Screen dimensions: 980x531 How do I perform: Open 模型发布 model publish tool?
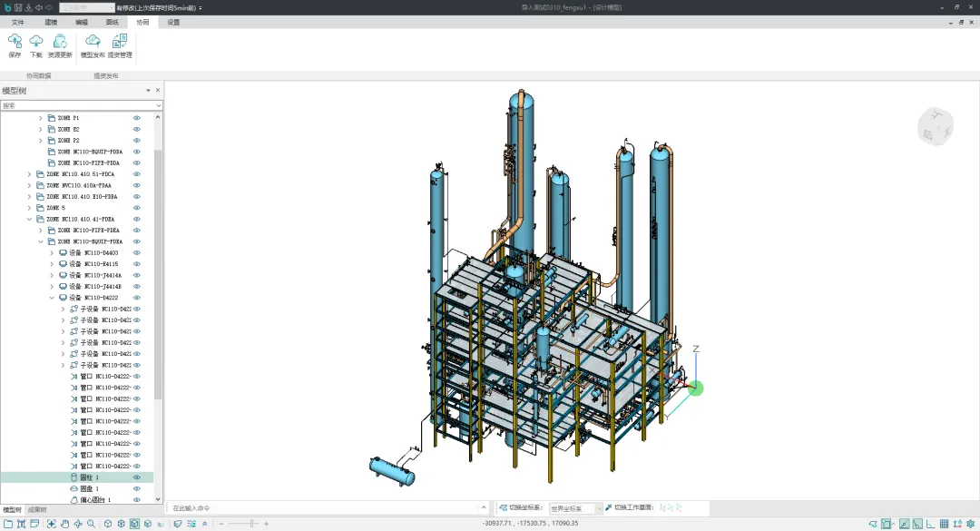[93, 41]
